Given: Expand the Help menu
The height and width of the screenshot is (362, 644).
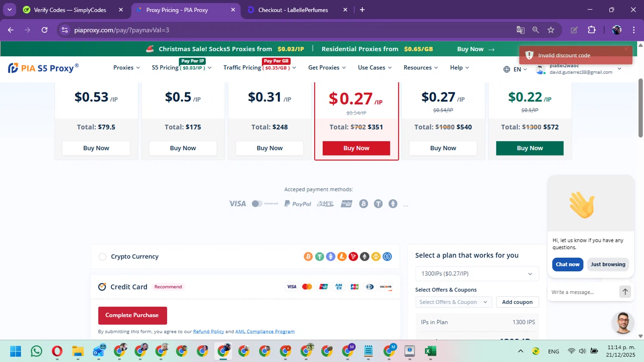Looking at the screenshot, I should pos(459,68).
